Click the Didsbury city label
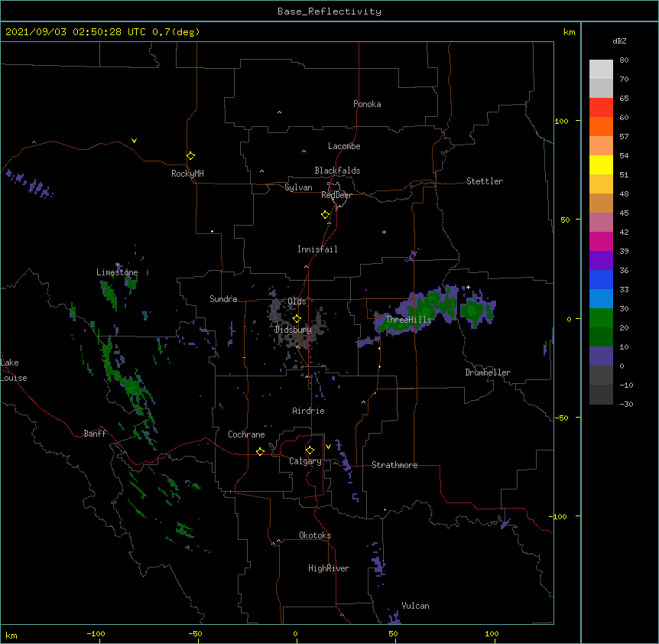Viewport: 659px width, 644px height. [293, 330]
